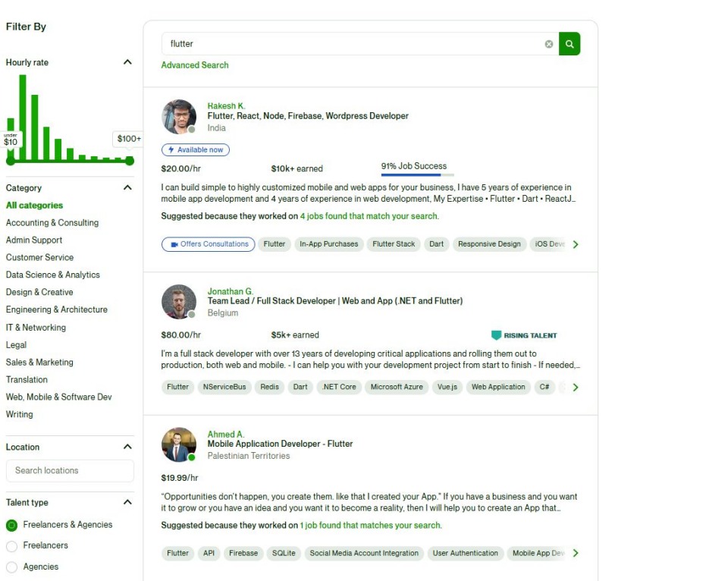Choose Web, Mobile & Software Dev category
728x581 pixels.
coord(58,397)
